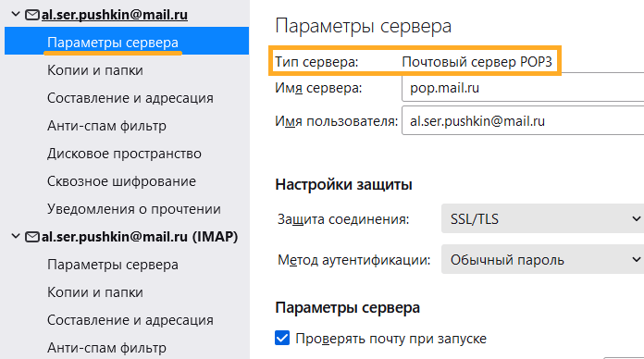This screenshot has width=644, height=359.
Task: Click the envelope icon of the first mail account
Action: 32,15
